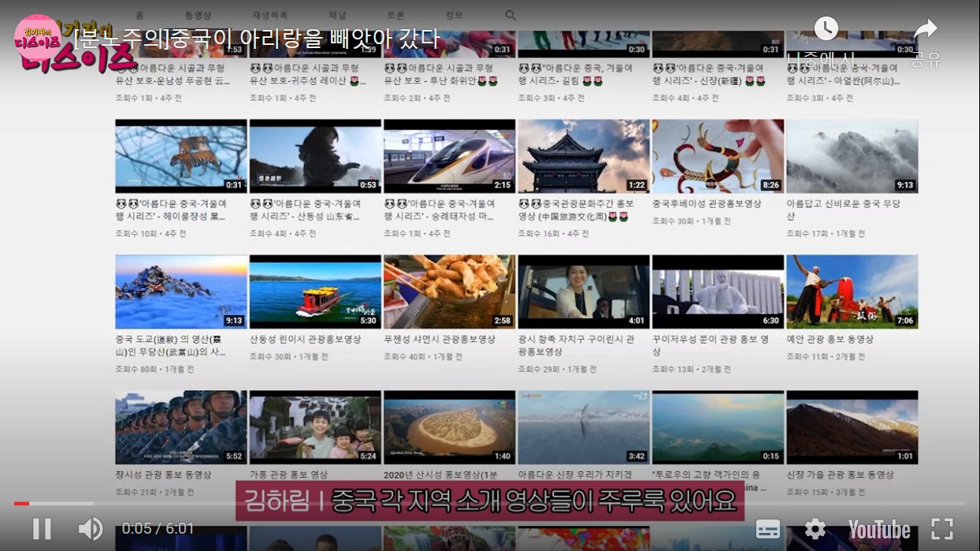Click '예안 관광 홍보 동영상' title
980x551 pixels.
point(830,339)
